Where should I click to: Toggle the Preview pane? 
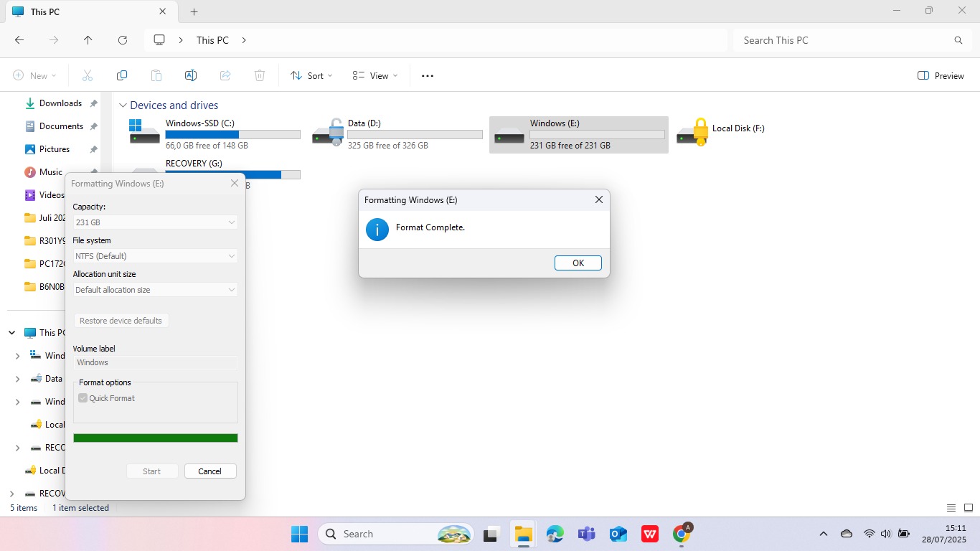941,75
